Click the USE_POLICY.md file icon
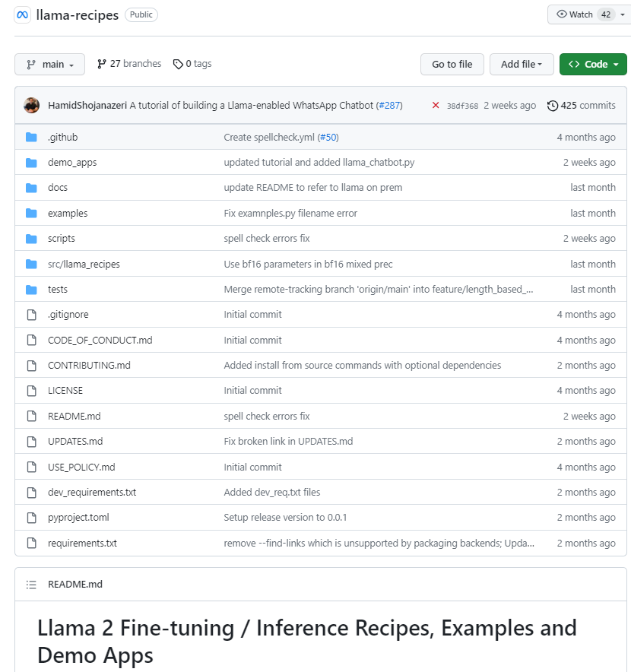Screen dimensions: 631x672 pos(32,467)
